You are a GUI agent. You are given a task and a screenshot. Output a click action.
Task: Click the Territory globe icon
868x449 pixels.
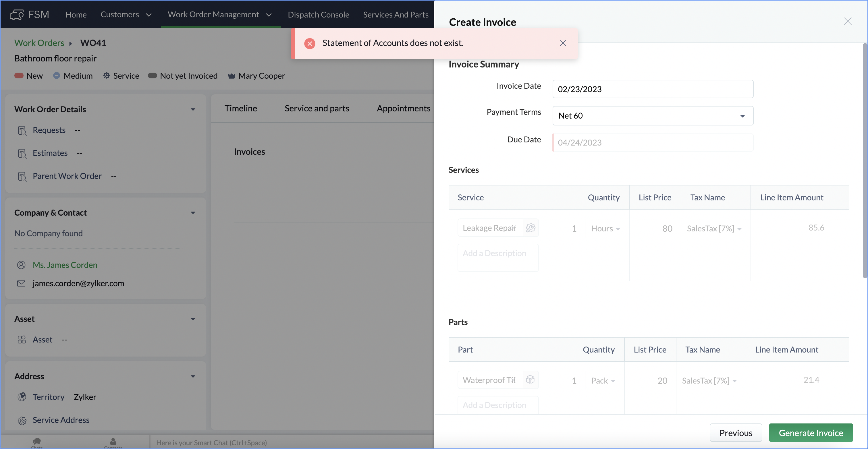tap(22, 397)
